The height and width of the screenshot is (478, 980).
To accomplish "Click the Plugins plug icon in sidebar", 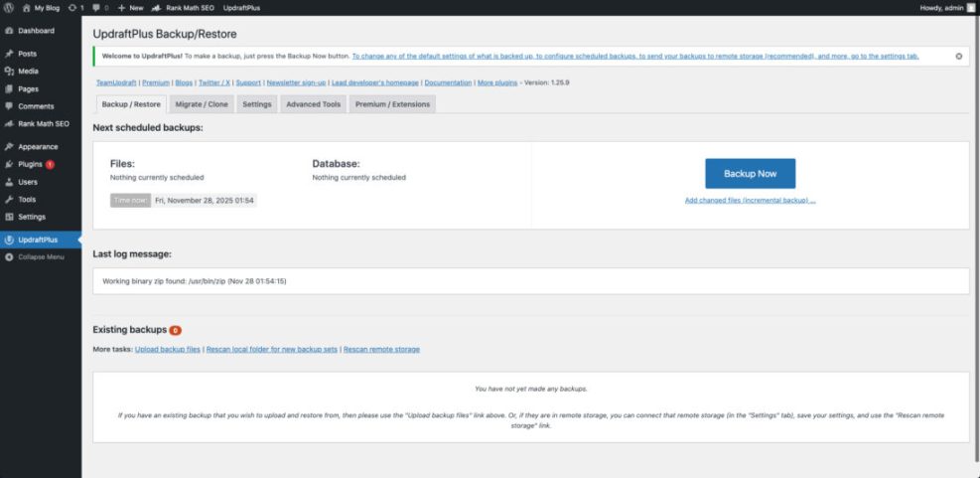I will 9,165.
